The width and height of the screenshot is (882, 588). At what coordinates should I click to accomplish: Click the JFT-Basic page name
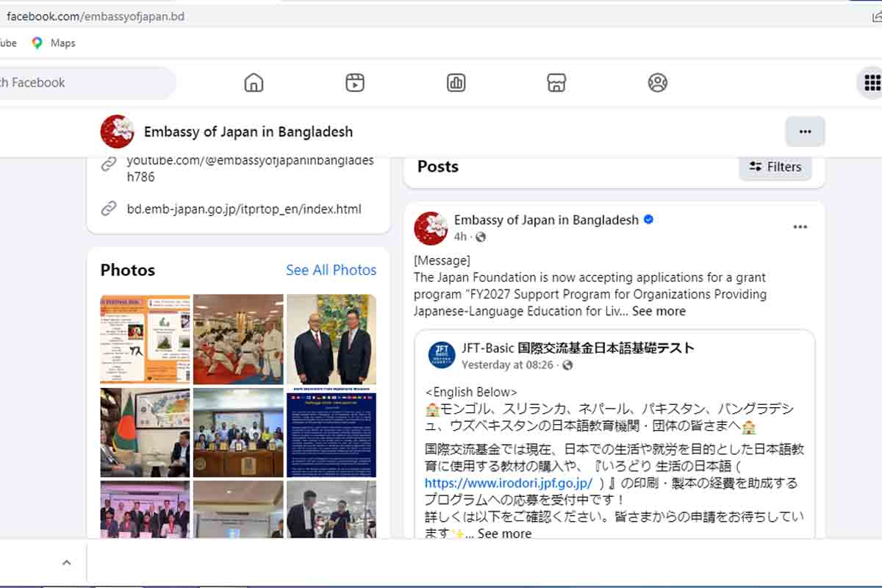[578, 348]
